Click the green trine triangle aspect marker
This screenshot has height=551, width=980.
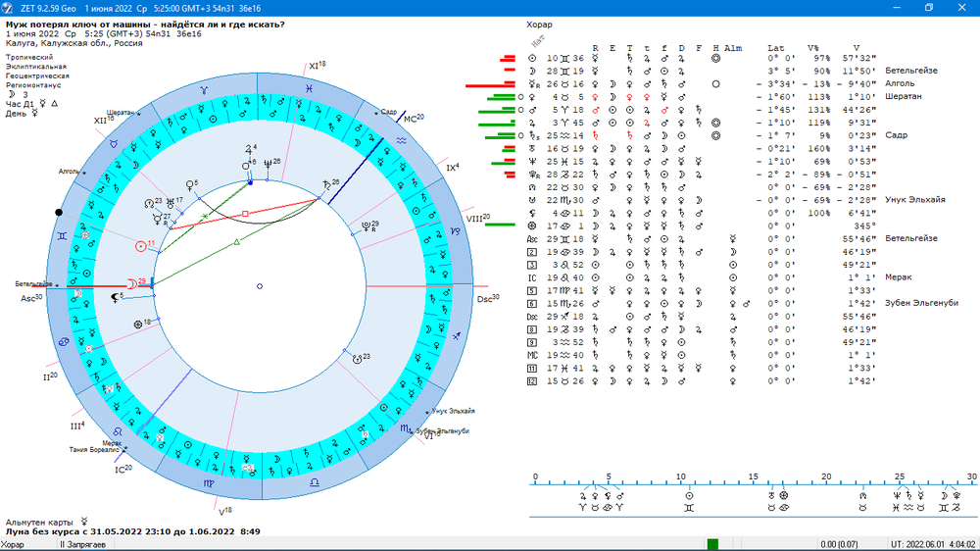(x=236, y=241)
